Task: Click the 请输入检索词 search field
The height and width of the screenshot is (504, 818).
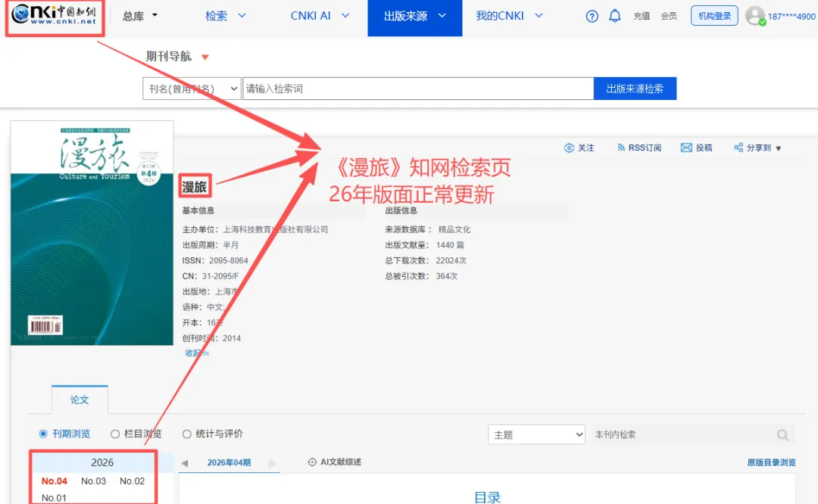Action: [x=418, y=89]
